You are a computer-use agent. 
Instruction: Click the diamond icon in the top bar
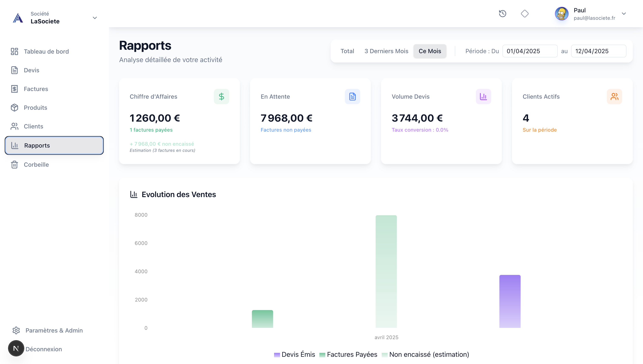(525, 14)
